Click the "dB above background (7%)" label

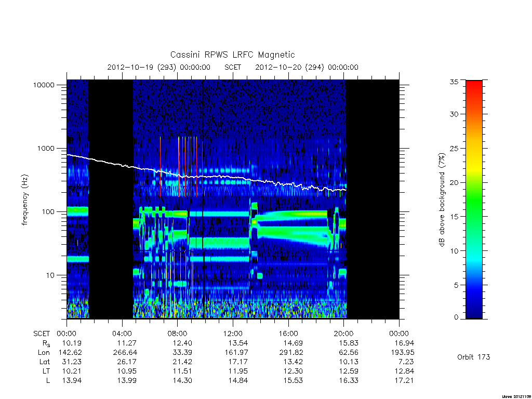[442, 200]
